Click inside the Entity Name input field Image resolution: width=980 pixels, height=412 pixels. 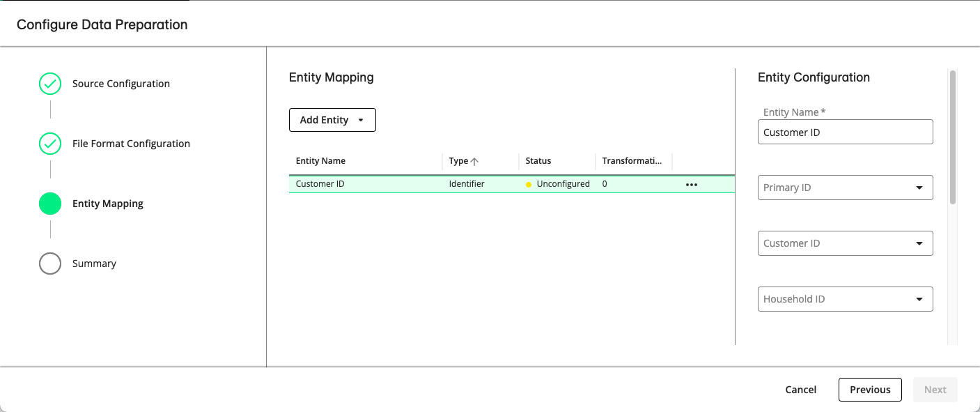(845, 132)
